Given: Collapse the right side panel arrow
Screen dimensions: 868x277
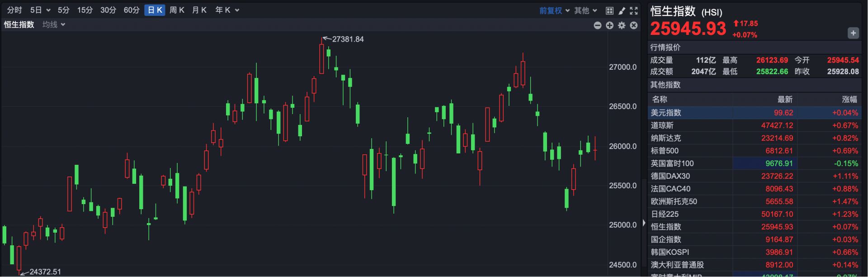Looking at the screenshot, I should tap(644, 223).
